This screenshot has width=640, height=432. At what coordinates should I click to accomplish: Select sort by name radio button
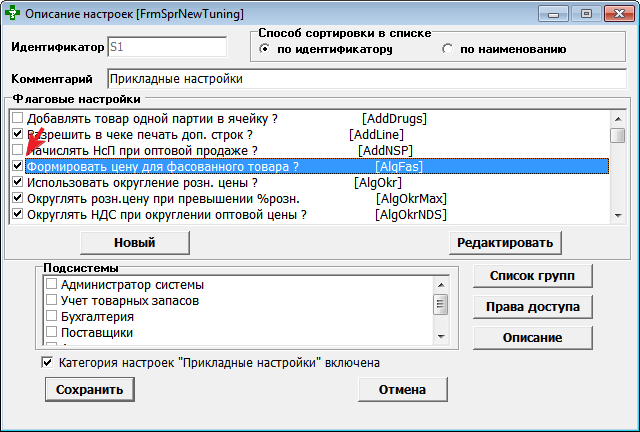tap(448, 48)
